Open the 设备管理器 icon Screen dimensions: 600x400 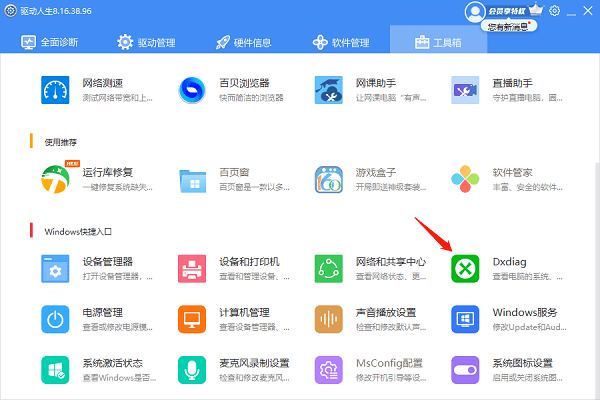coord(55,269)
